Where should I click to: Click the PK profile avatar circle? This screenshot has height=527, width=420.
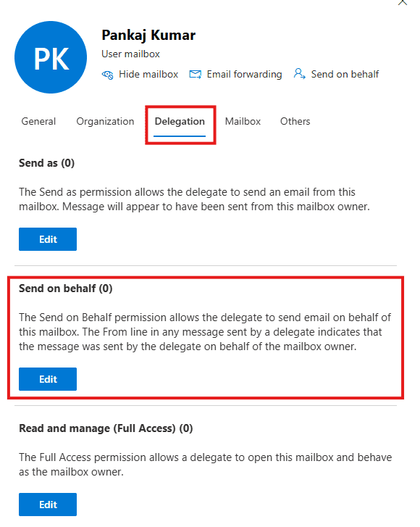[x=51, y=57]
